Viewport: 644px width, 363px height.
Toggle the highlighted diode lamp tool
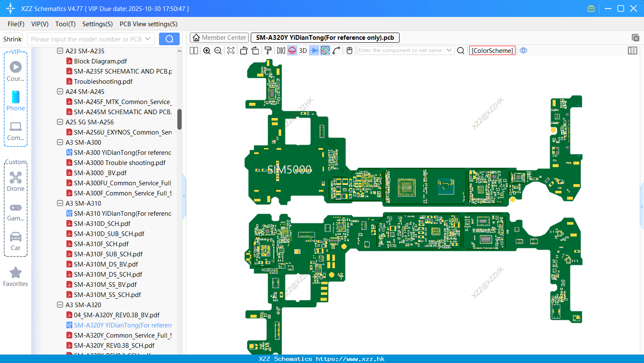[292, 50]
